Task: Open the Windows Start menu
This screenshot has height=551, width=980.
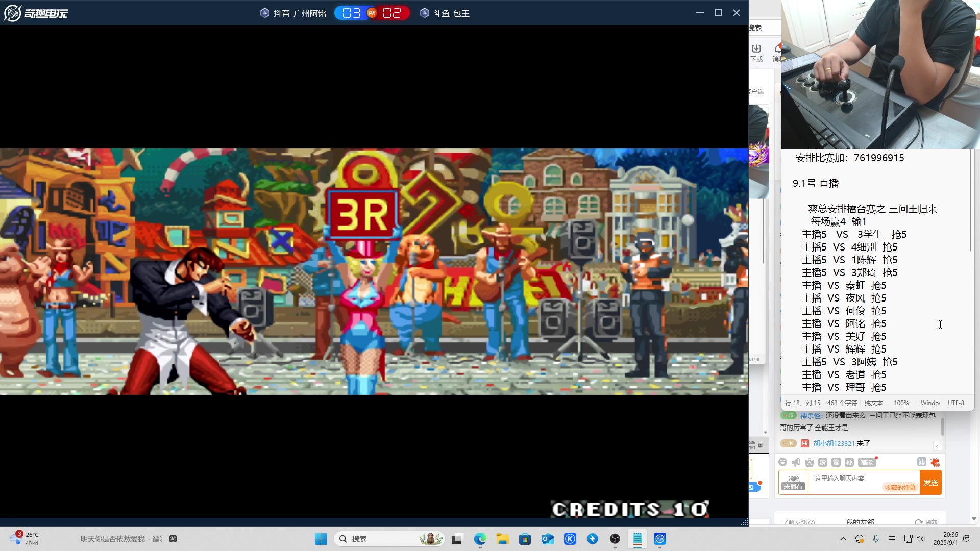Action: pyautogui.click(x=321, y=539)
